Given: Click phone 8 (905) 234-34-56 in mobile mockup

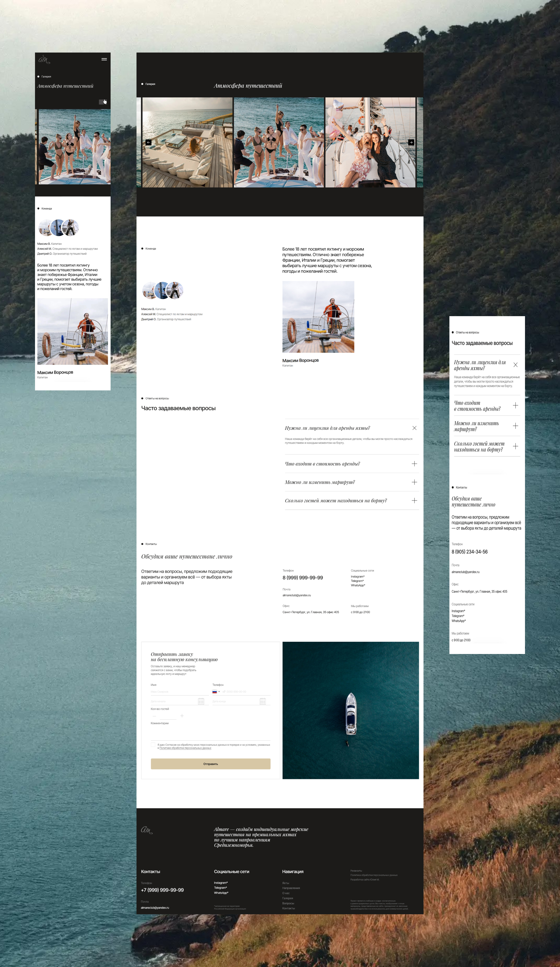Looking at the screenshot, I should click(x=470, y=552).
